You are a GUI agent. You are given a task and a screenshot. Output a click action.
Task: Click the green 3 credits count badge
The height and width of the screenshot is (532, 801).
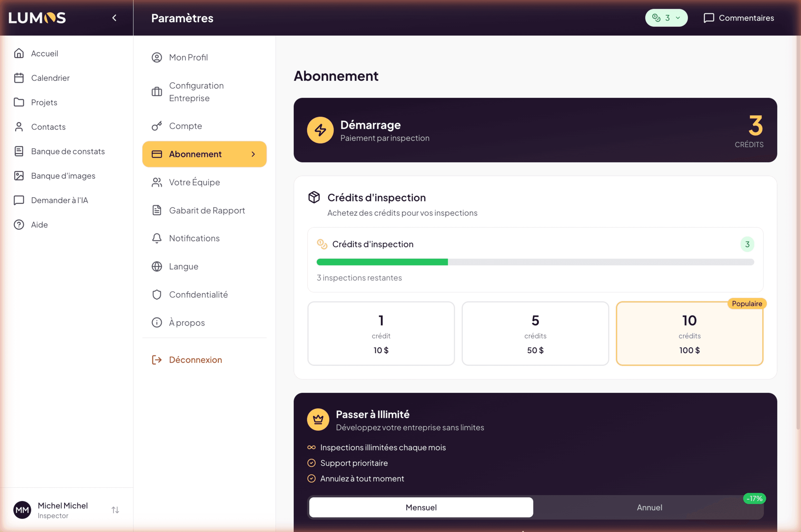(747, 244)
